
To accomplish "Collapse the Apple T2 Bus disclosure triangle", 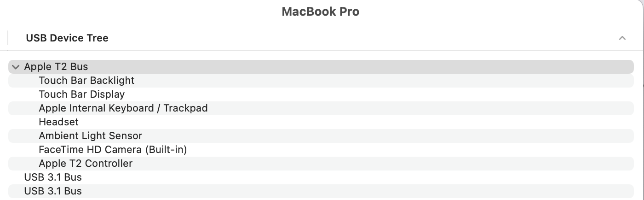I will 16,67.
